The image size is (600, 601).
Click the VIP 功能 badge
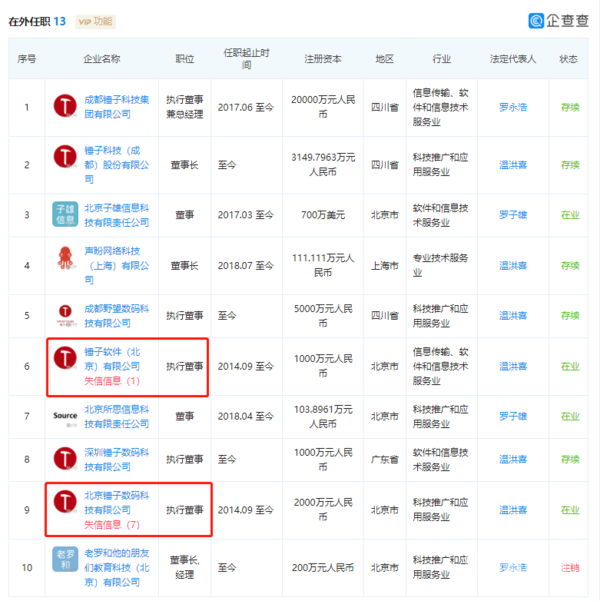[95, 21]
